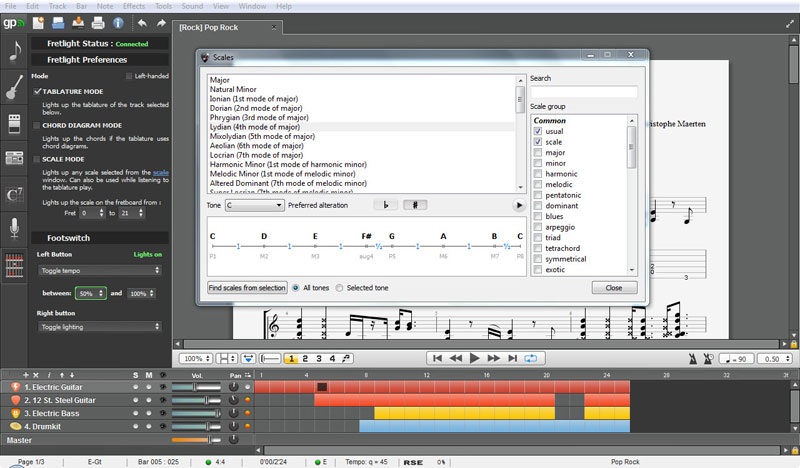Start playback with the play button
The height and width of the screenshot is (468, 800).
pos(474,358)
